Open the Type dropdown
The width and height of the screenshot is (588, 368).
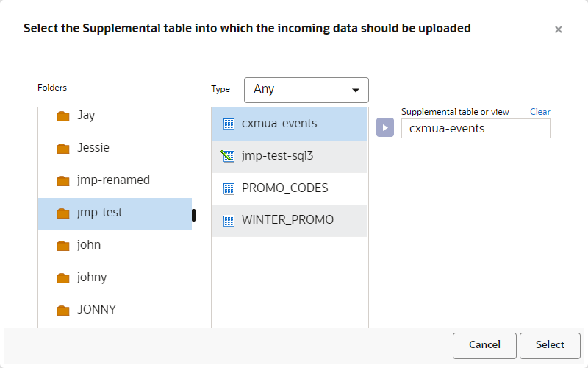pyautogui.click(x=306, y=90)
